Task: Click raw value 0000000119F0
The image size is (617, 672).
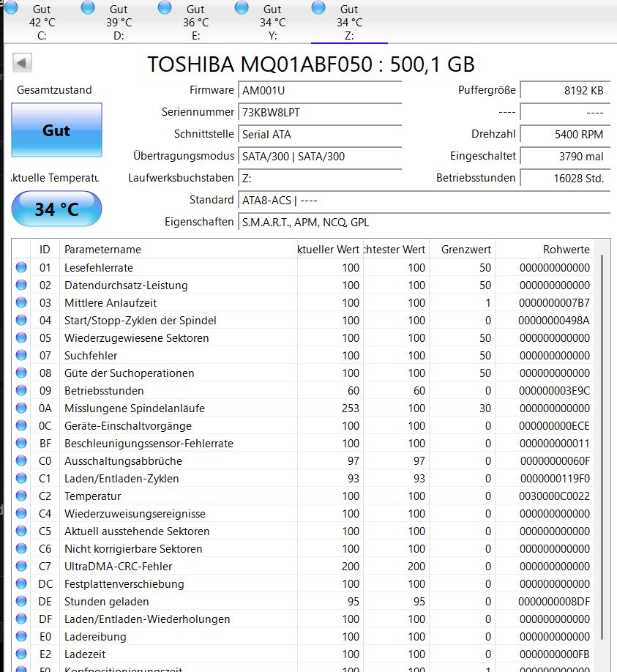Action: [555, 479]
